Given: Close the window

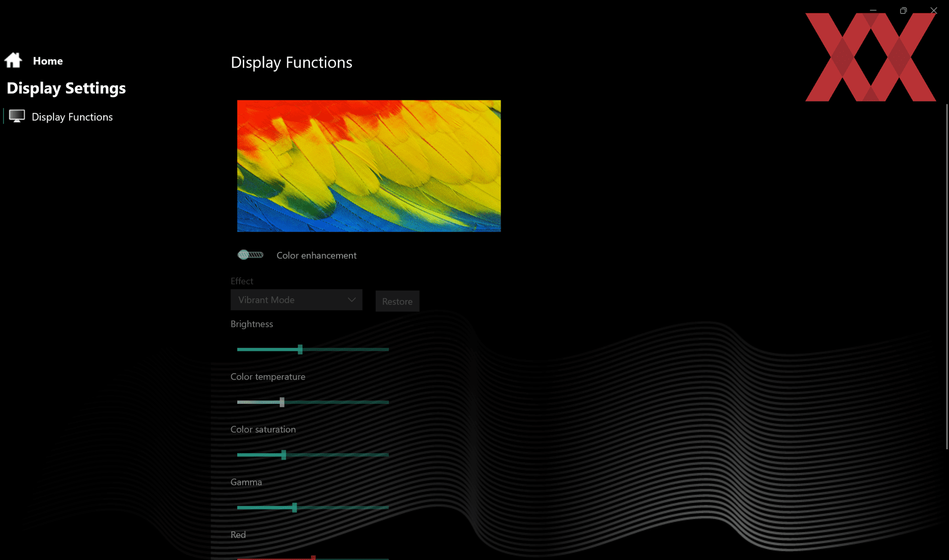Looking at the screenshot, I should coord(933,10).
